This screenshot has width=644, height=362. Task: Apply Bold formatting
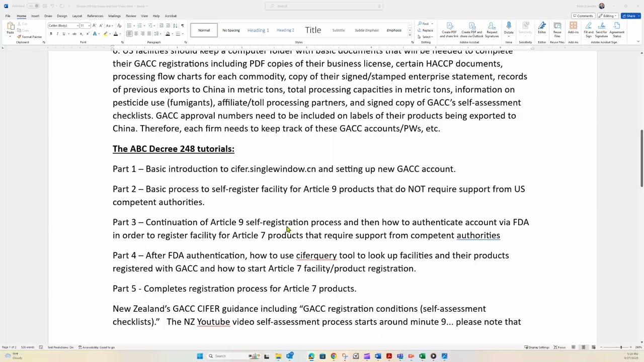click(x=51, y=34)
